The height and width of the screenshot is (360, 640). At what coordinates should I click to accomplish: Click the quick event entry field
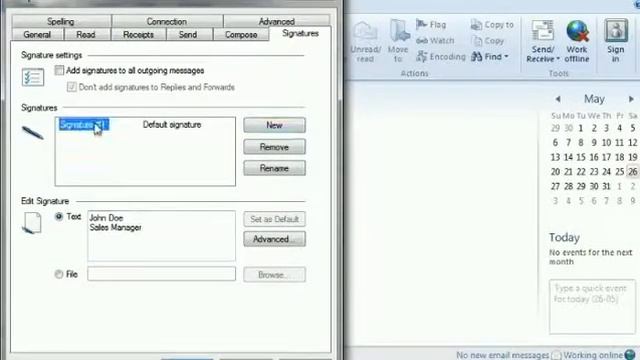[x=592, y=306]
